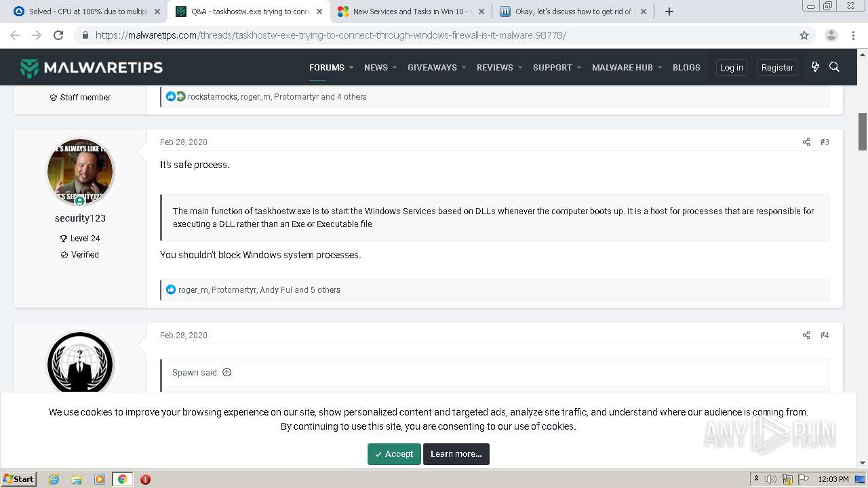Expand the FORUMS dropdown arrow
This screenshot has width=868, height=488.
point(351,68)
